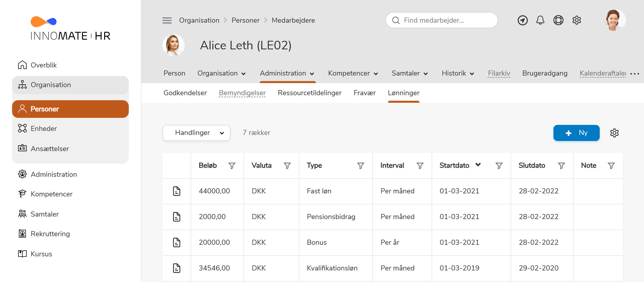Viewport: 644px width, 282px height.
Task: Filter the Interval column
Action: (x=420, y=166)
